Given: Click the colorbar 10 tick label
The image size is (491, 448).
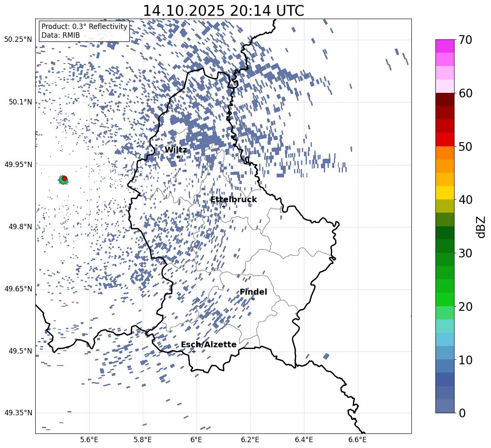Looking at the screenshot, I should pos(465,360).
